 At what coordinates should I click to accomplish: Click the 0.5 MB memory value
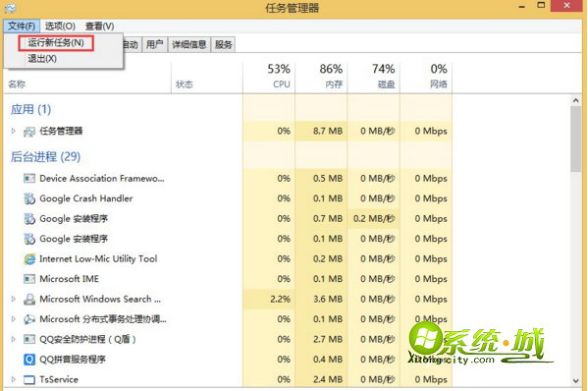tap(328, 178)
